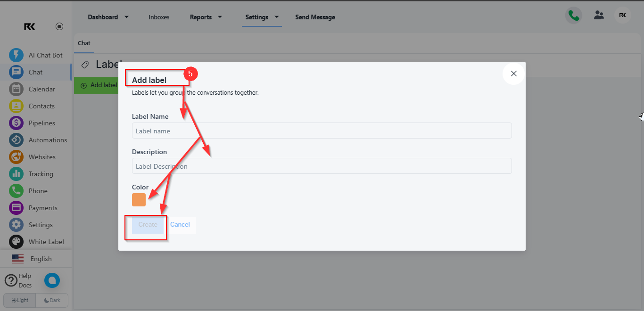The width and height of the screenshot is (644, 311).
Task: Select the Automations sidebar icon
Action: [x=16, y=140]
